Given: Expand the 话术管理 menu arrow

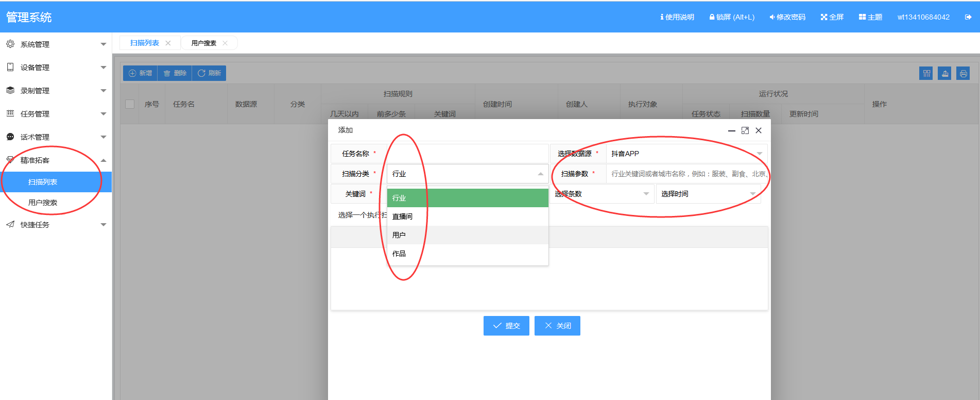Looking at the screenshot, I should [x=104, y=137].
